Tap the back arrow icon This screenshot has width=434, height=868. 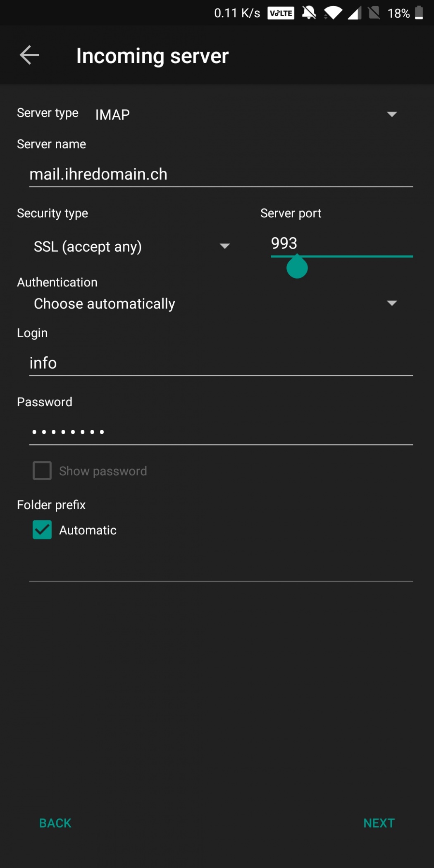click(29, 55)
